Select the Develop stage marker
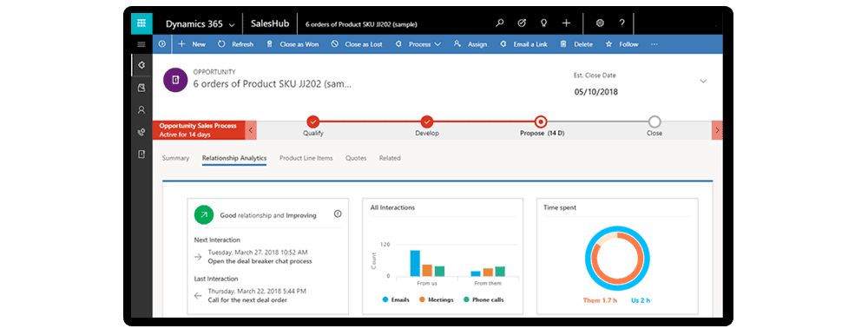 [x=427, y=122]
